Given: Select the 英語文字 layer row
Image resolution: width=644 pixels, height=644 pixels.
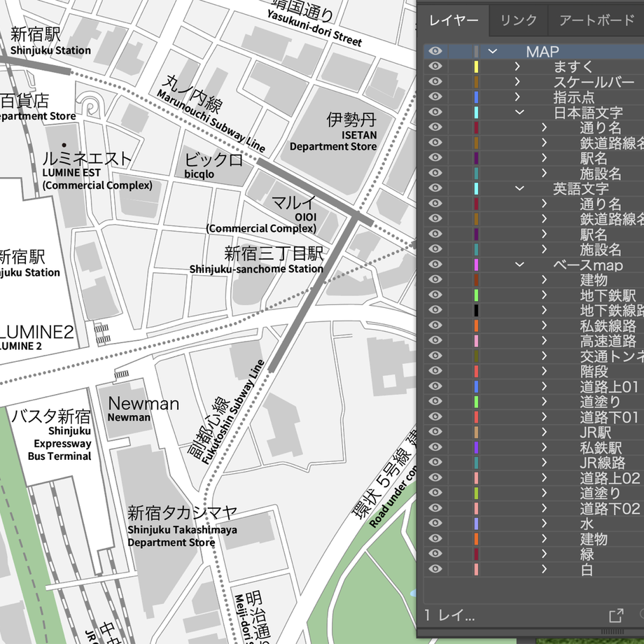Looking at the screenshot, I should (x=533, y=188).
